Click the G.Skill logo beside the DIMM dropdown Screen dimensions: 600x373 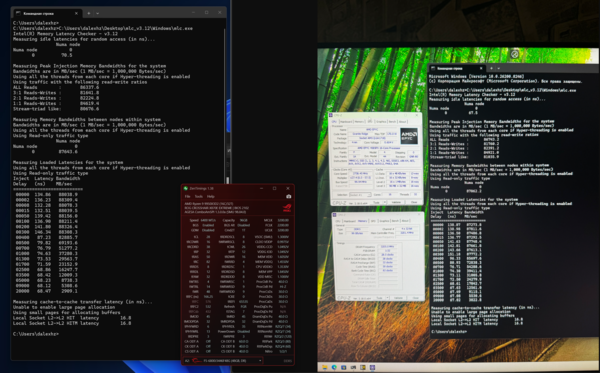click(x=197, y=360)
